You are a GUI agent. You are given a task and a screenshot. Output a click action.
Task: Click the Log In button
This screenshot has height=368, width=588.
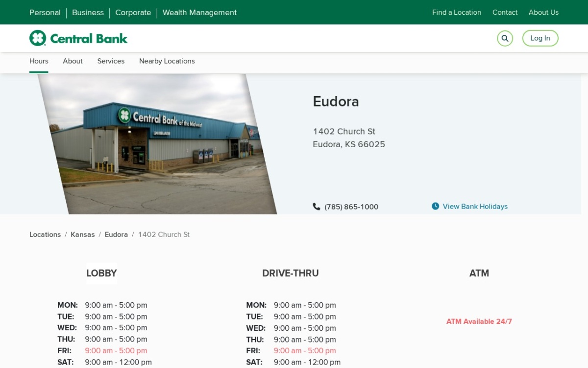(540, 38)
